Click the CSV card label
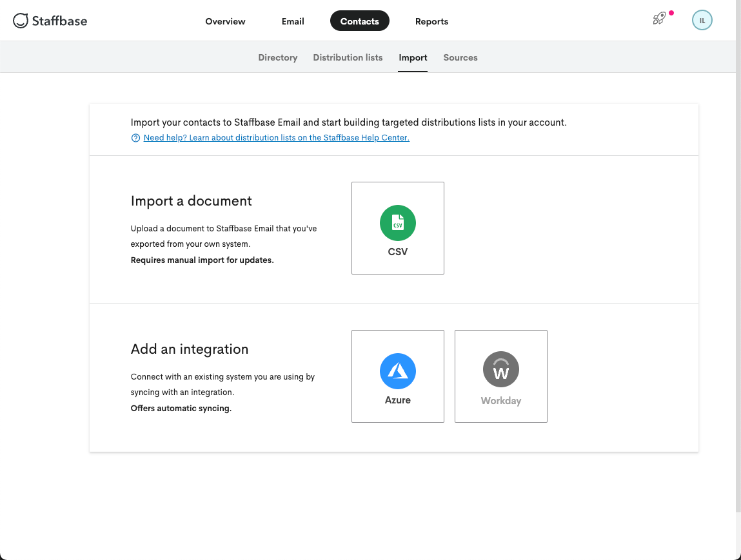 397,252
